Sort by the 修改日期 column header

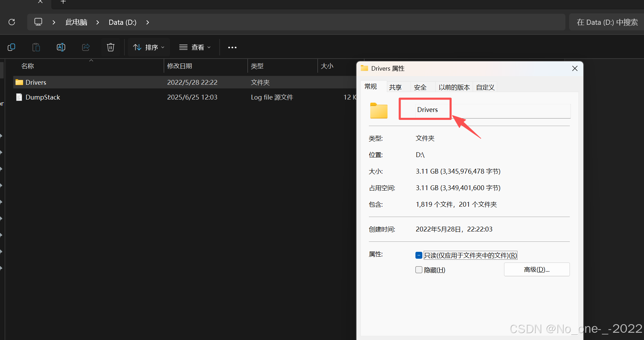[x=180, y=66]
